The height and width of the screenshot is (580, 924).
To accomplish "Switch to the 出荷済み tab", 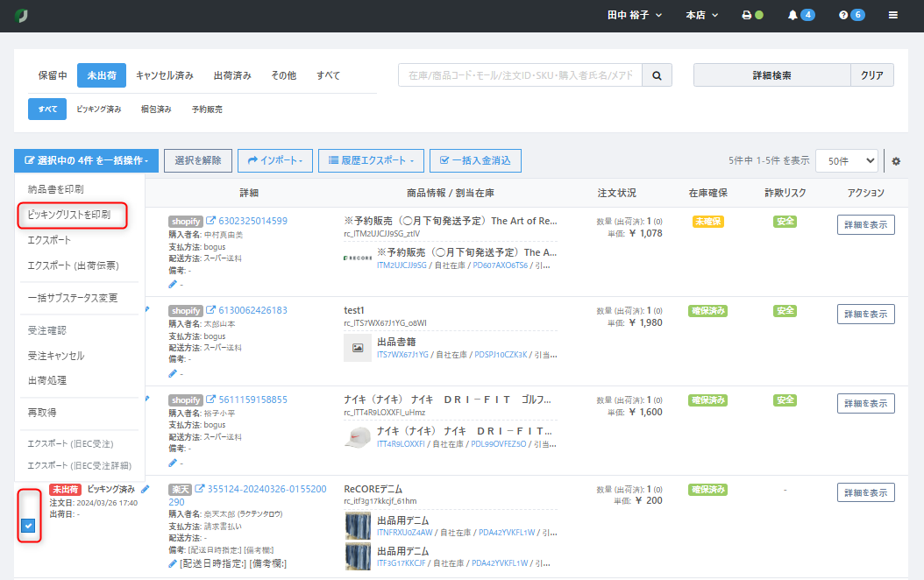I will (x=232, y=75).
